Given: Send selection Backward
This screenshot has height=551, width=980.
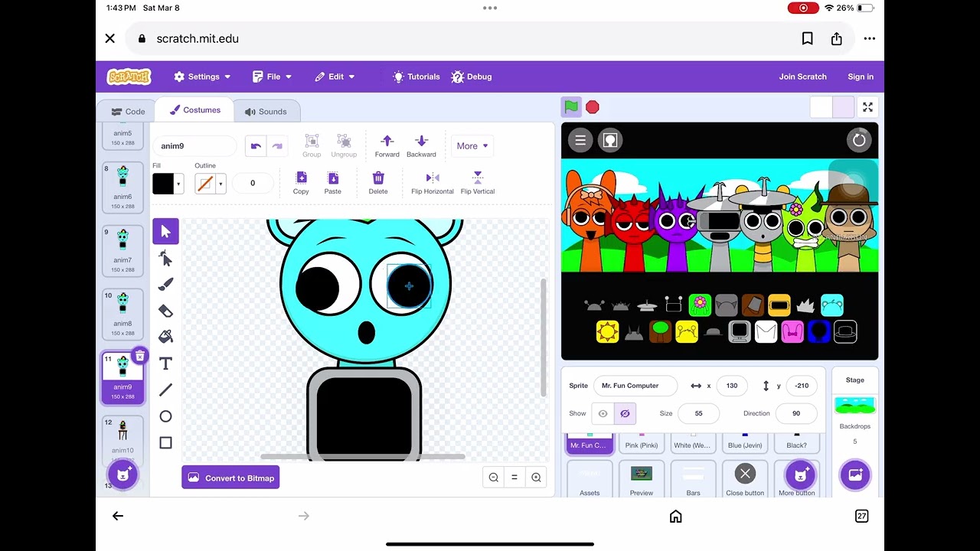Looking at the screenshot, I should click(421, 145).
